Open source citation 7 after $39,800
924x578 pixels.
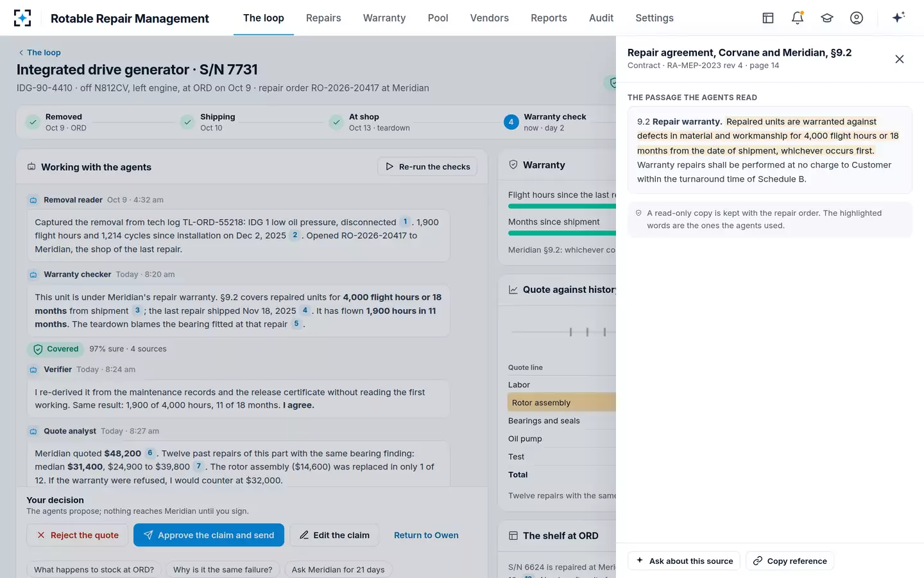[198, 466]
